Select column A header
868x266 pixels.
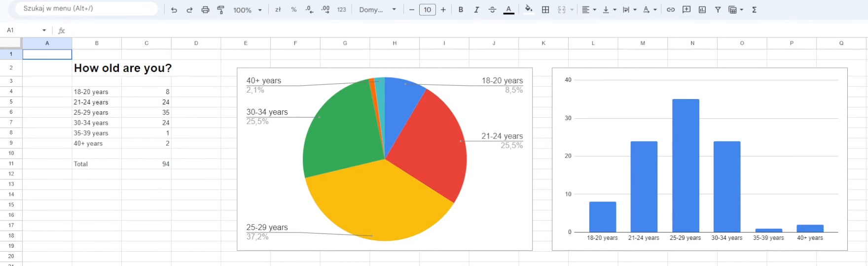click(47, 43)
